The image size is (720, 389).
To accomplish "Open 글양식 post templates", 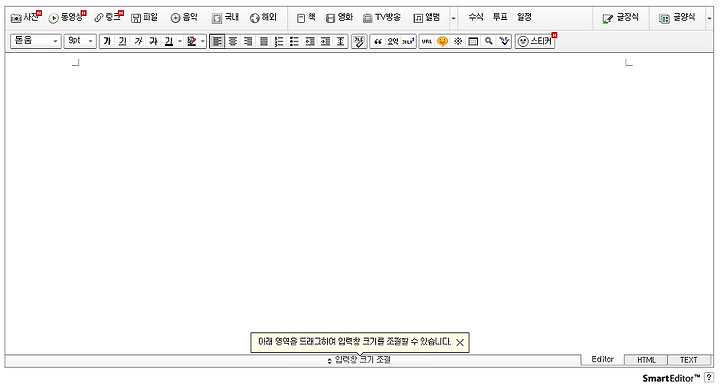I will click(677, 18).
